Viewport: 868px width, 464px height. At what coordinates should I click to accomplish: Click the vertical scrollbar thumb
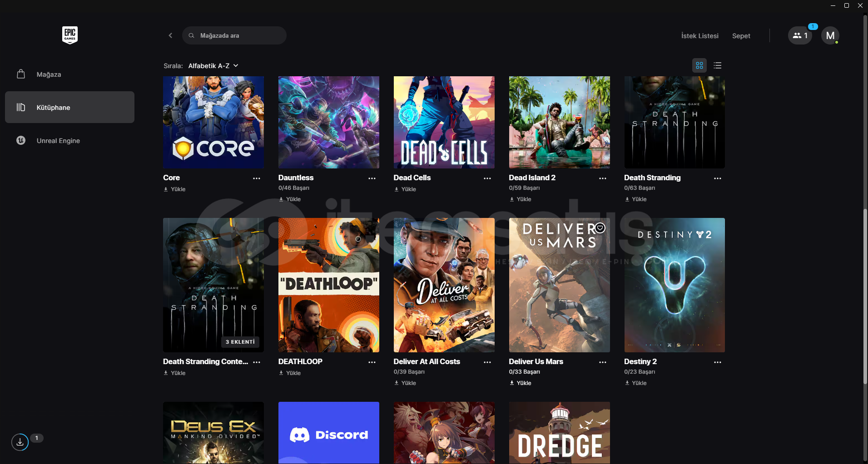[x=865, y=297]
